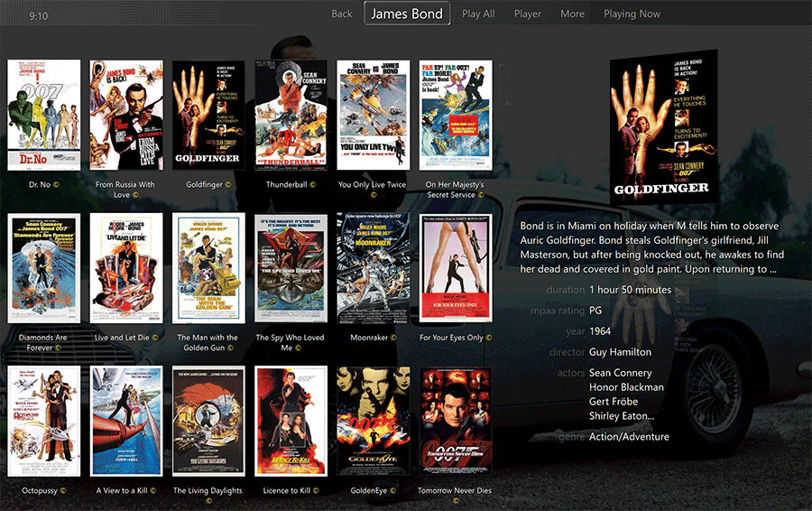The width and height of the screenshot is (812, 511).
Task: Click the disc icon next to Moonraker
Action: click(x=393, y=338)
